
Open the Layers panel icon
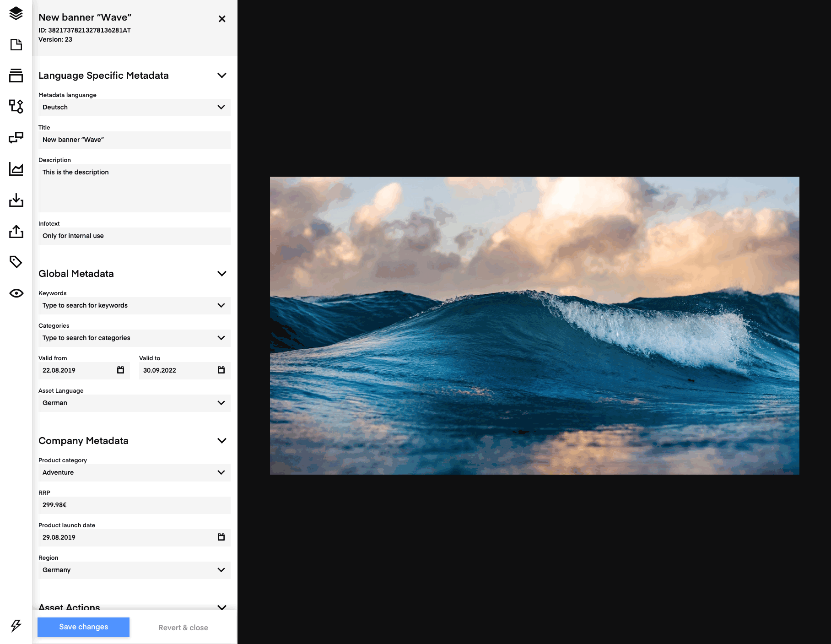coord(16,14)
